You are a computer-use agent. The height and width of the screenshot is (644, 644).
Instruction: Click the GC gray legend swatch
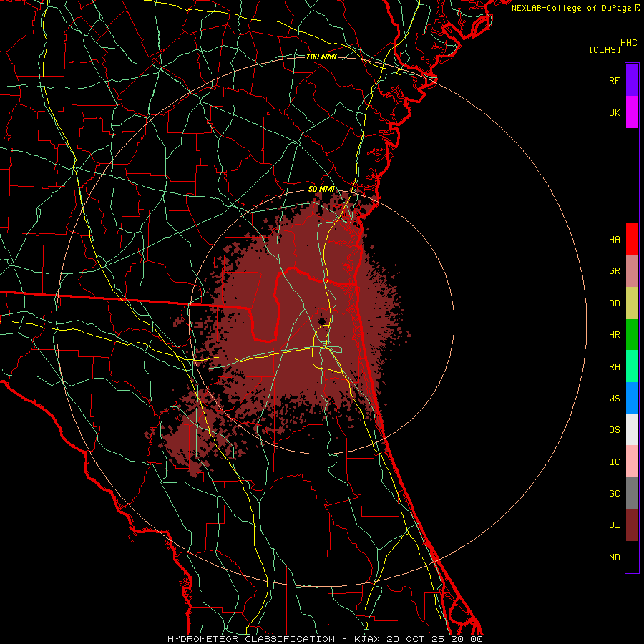tap(632, 493)
